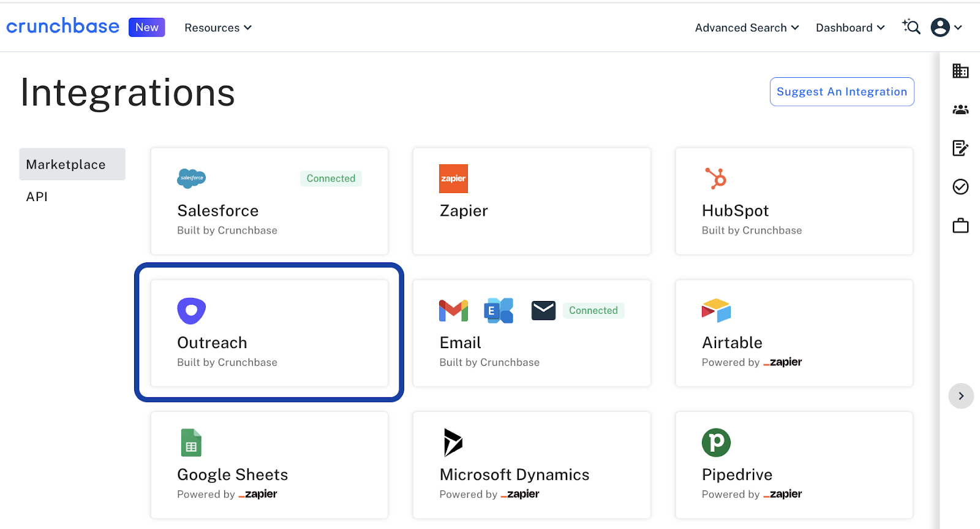Image resolution: width=980 pixels, height=529 pixels.
Task: Click the chevron next to the account avatar
Action: pyautogui.click(x=958, y=28)
